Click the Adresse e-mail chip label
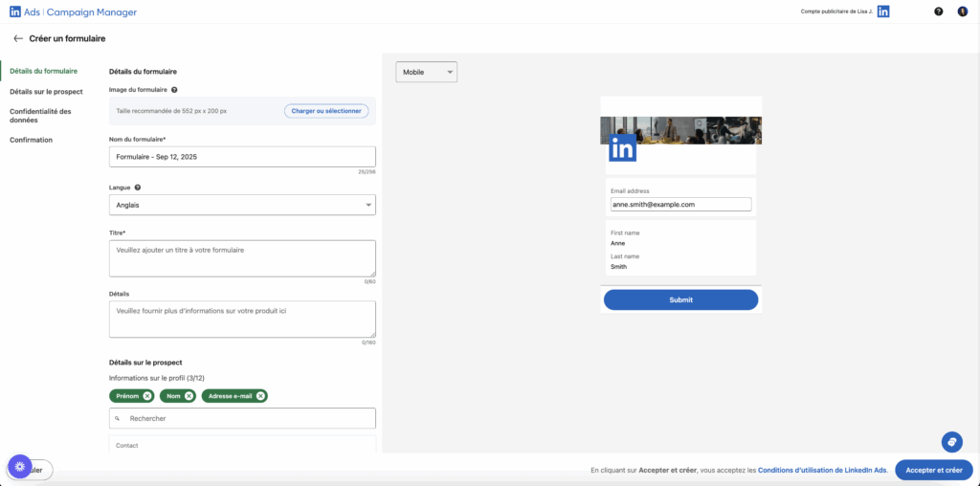 [231, 396]
